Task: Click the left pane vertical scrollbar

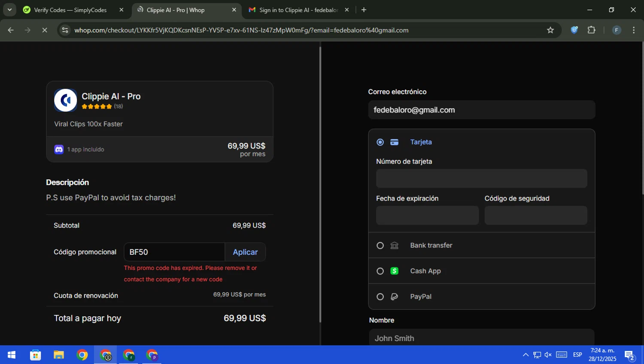Action: point(320,185)
